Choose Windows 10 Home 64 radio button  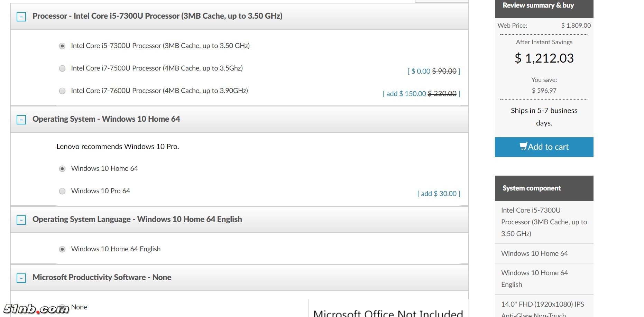62,169
